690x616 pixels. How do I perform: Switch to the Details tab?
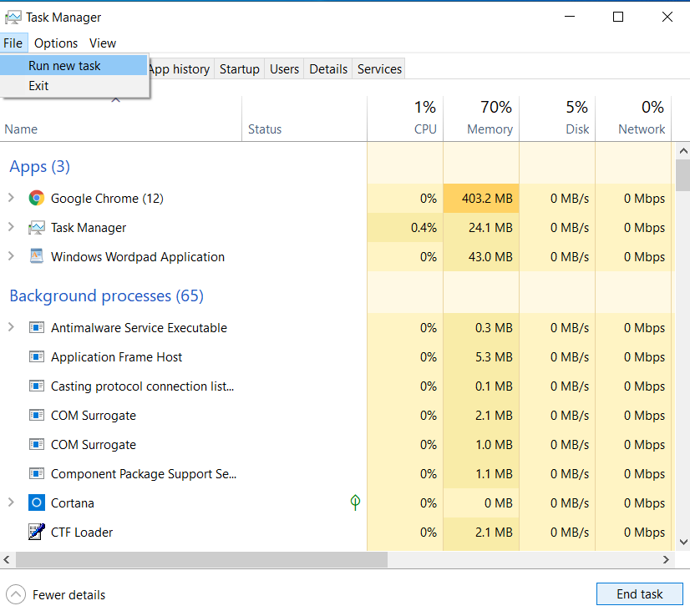pyautogui.click(x=328, y=69)
